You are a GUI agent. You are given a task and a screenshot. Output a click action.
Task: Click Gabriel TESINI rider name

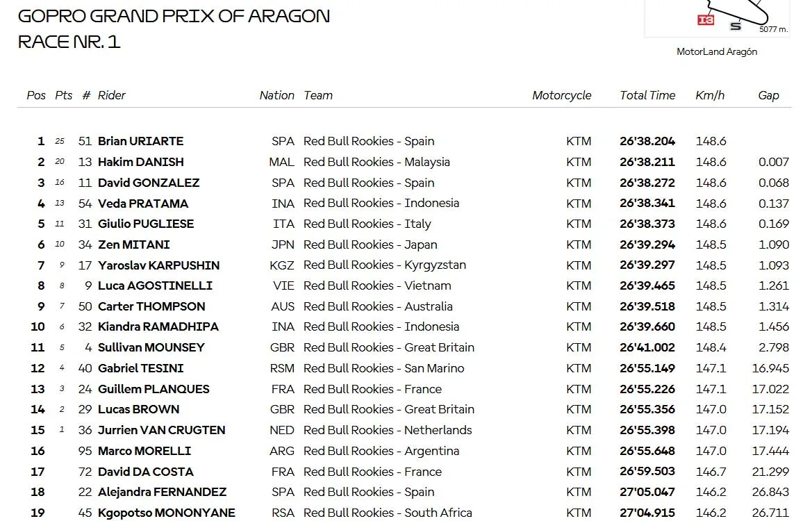click(141, 368)
